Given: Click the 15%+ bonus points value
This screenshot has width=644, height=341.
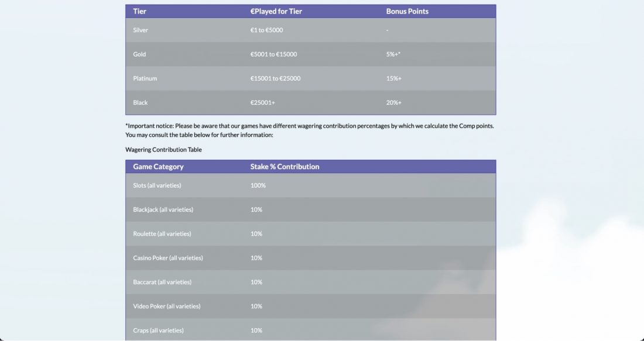Looking at the screenshot, I should click(x=393, y=78).
